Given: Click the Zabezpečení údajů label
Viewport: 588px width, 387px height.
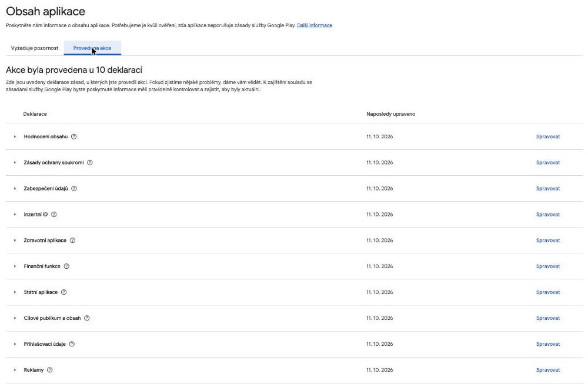Looking at the screenshot, I should point(46,188).
